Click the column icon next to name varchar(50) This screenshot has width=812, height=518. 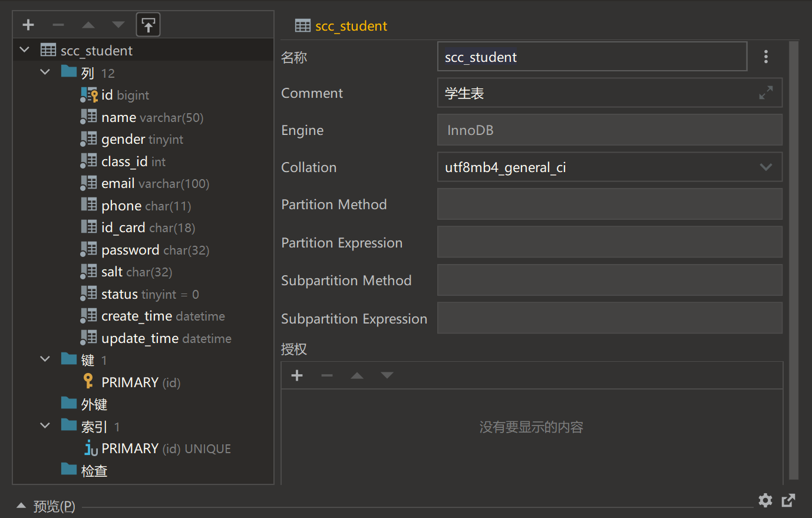click(x=89, y=117)
